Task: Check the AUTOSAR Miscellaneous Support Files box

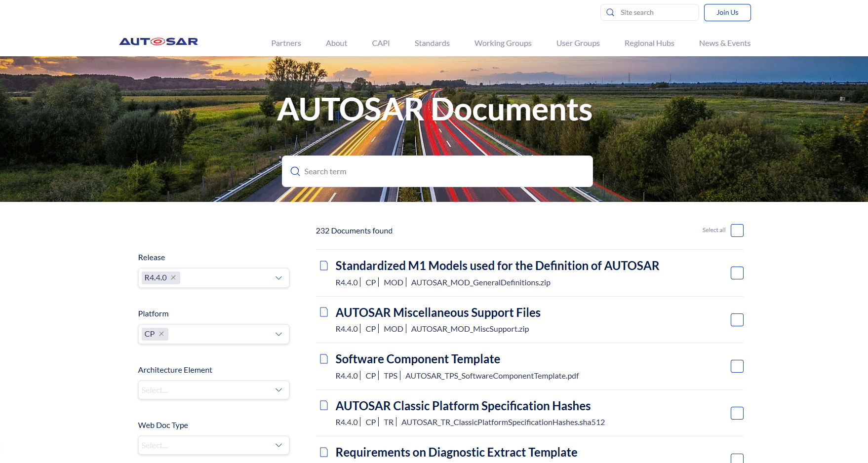Action: point(737,320)
